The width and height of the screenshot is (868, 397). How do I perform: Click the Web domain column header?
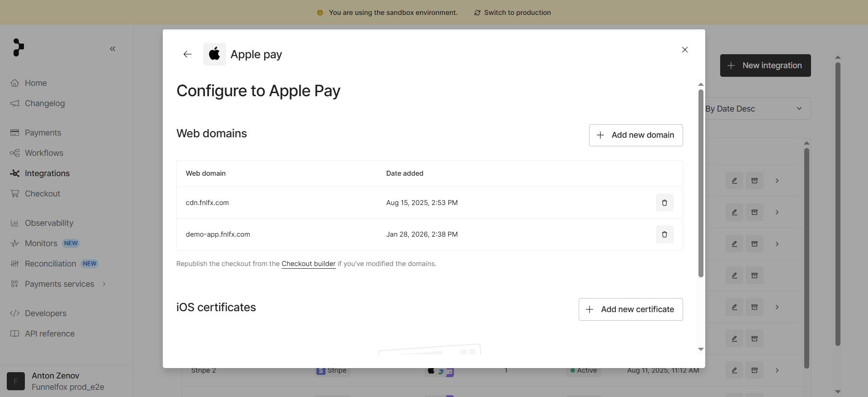[x=206, y=173]
